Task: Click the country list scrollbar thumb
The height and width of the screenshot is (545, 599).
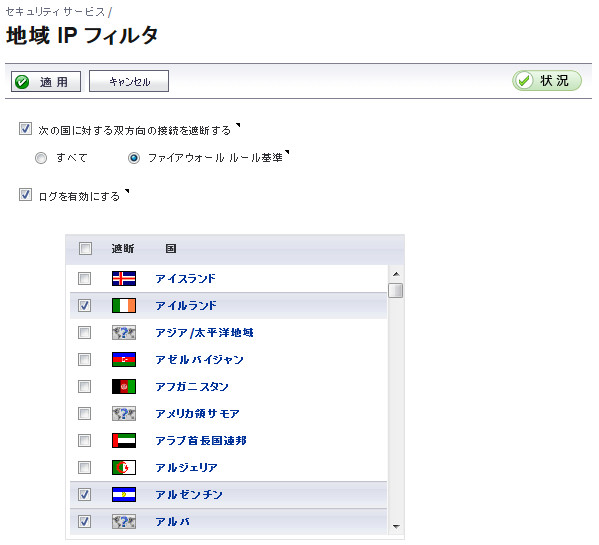Action: pos(396,290)
